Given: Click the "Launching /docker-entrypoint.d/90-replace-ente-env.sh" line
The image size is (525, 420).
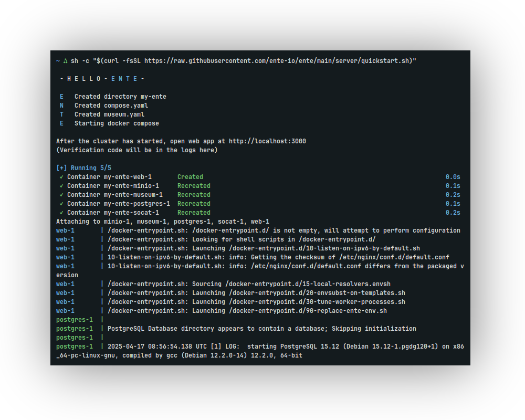Looking at the screenshot, I should click(222, 311).
